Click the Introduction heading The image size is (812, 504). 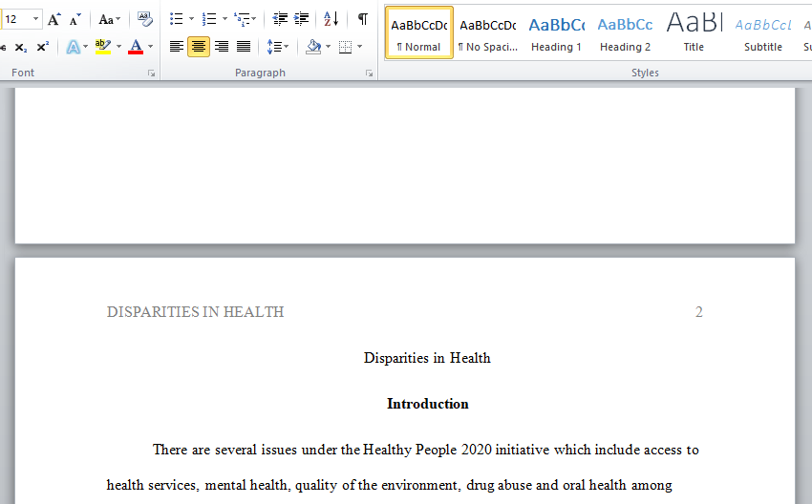pyautogui.click(x=428, y=404)
